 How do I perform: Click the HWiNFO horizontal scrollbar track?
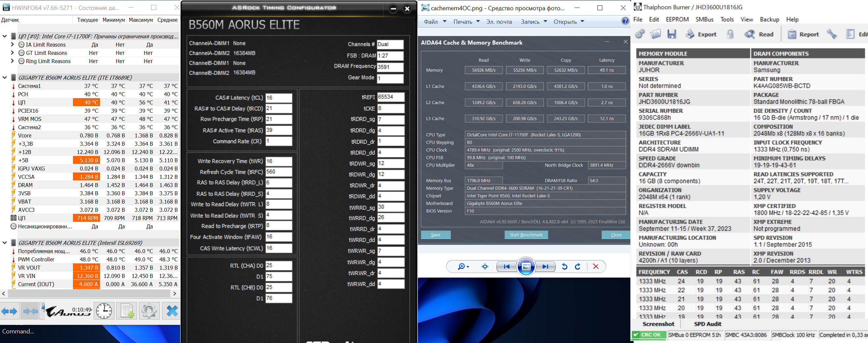tap(89, 294)
